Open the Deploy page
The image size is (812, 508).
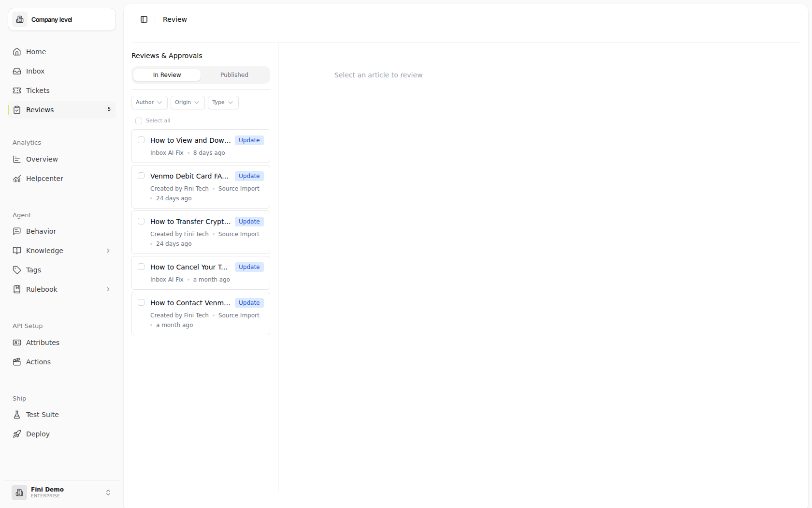click(62, 434)
